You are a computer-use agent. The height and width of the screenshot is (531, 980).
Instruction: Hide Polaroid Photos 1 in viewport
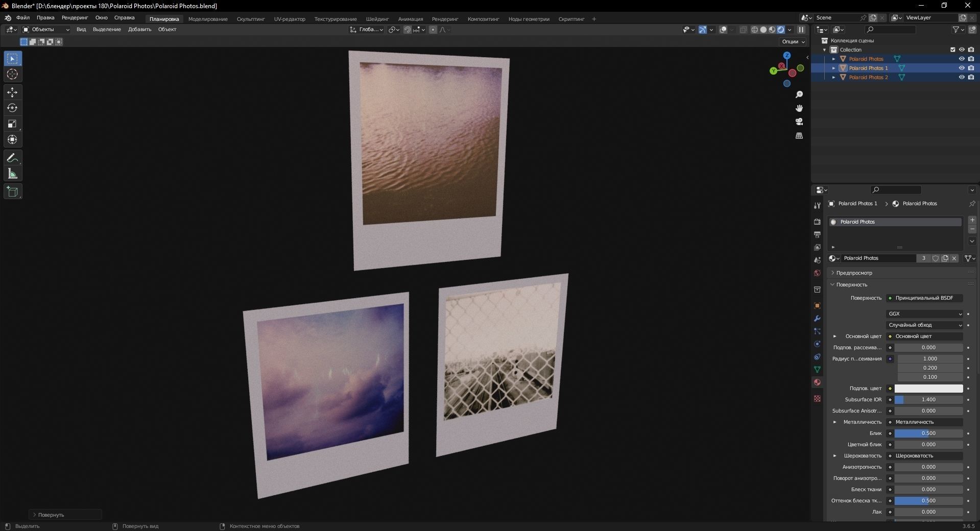[x=962, y=68]
